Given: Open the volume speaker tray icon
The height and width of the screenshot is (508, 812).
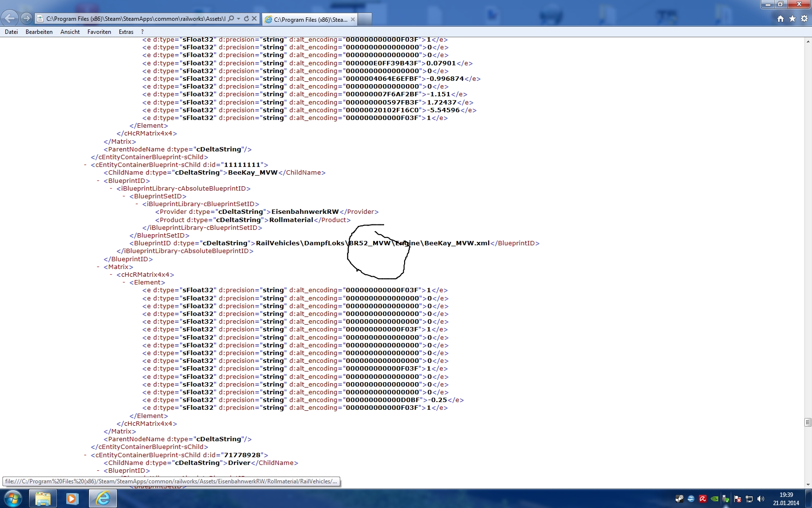Looking at the screenshot, I should pyautogui.click(x=761, y=499).
